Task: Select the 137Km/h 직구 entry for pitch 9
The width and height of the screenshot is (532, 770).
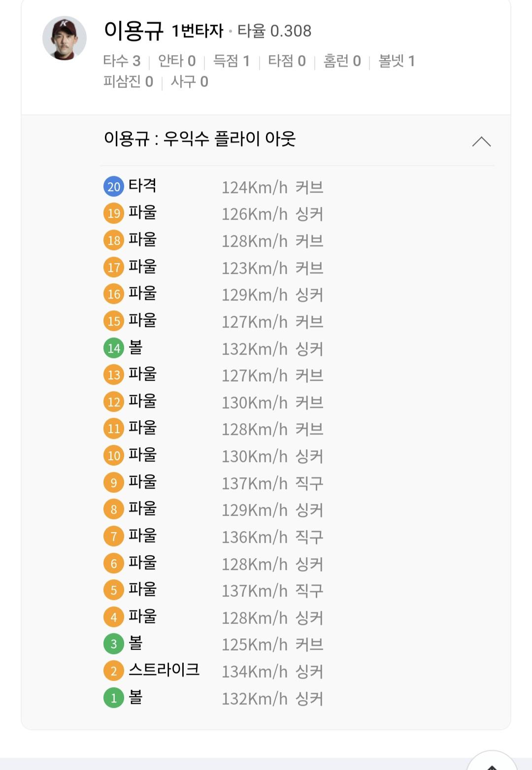Action: [272, 483]
